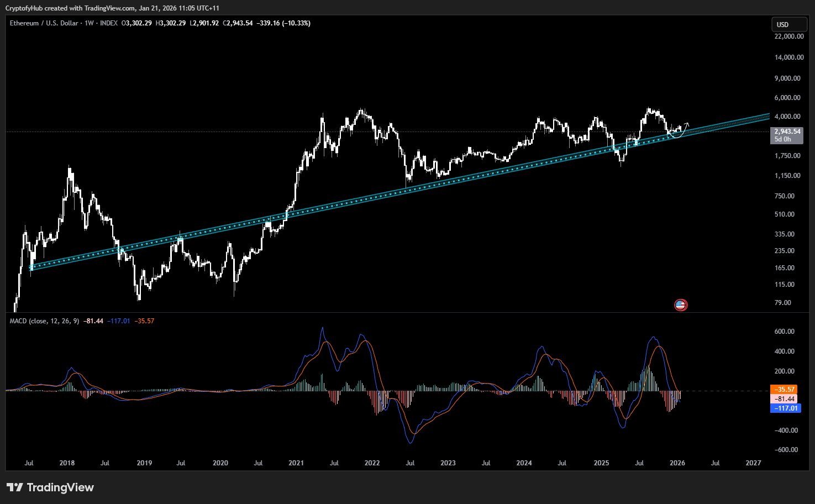Click the pink -81.44 histogram value label
The height and width of the screenshot is (504, 815).
pos(785,399)
